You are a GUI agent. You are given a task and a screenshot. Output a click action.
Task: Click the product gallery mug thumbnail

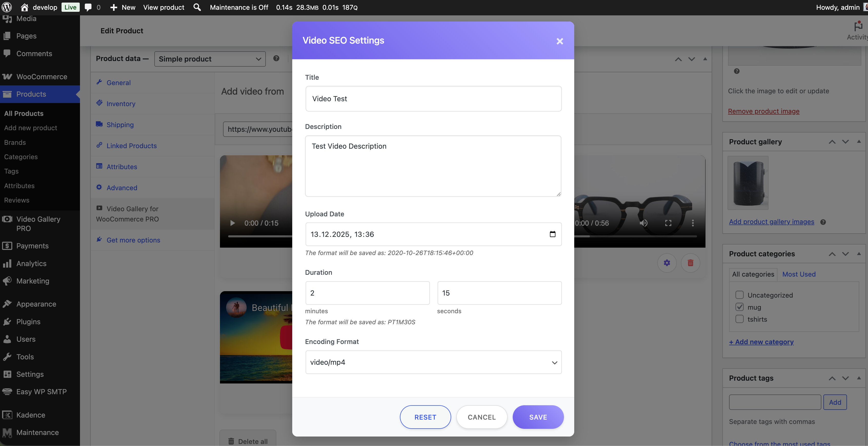click(x=748, y=183)
